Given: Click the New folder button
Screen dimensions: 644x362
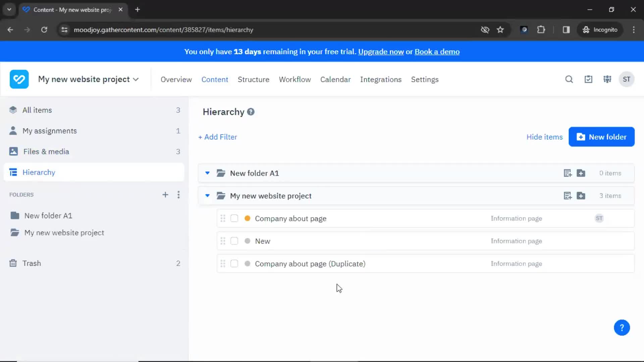Looking at the screenshot, I should 601,137.
